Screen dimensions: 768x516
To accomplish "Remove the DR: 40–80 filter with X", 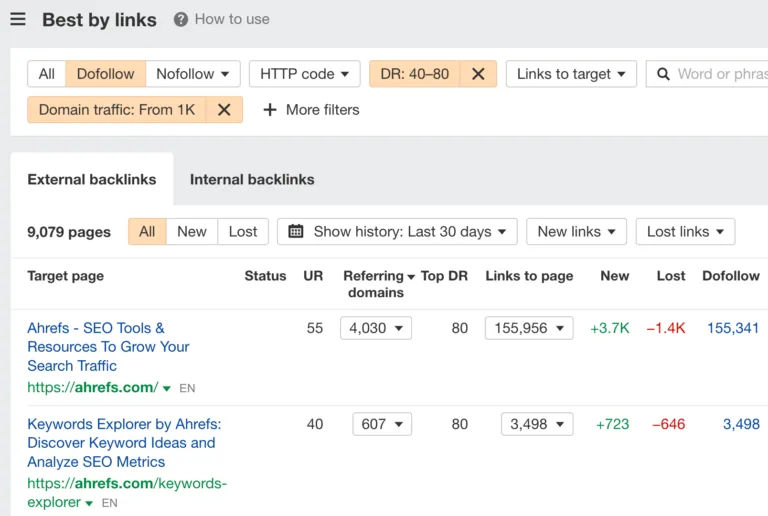I will click(478, 74).
